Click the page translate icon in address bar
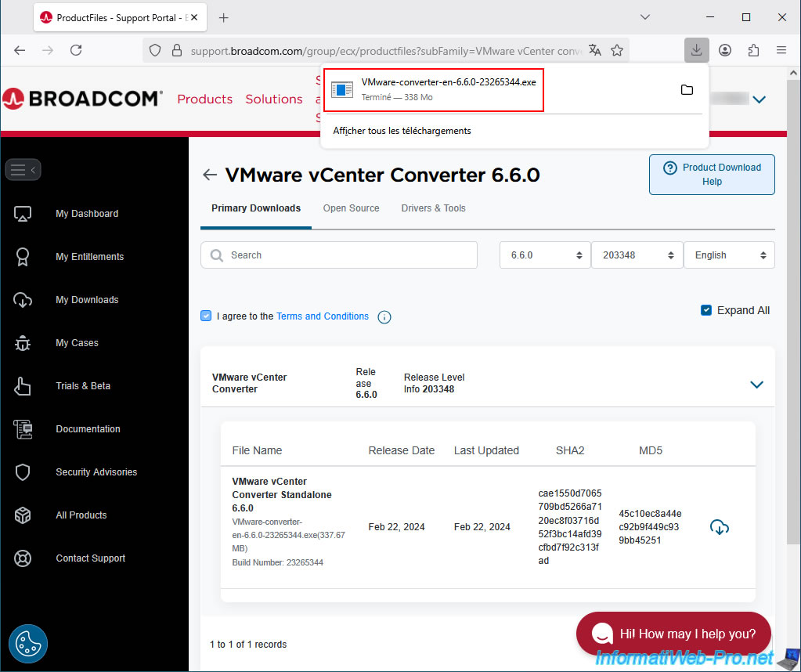The height and width of the screenshot is (672, 801). point(595,50)
